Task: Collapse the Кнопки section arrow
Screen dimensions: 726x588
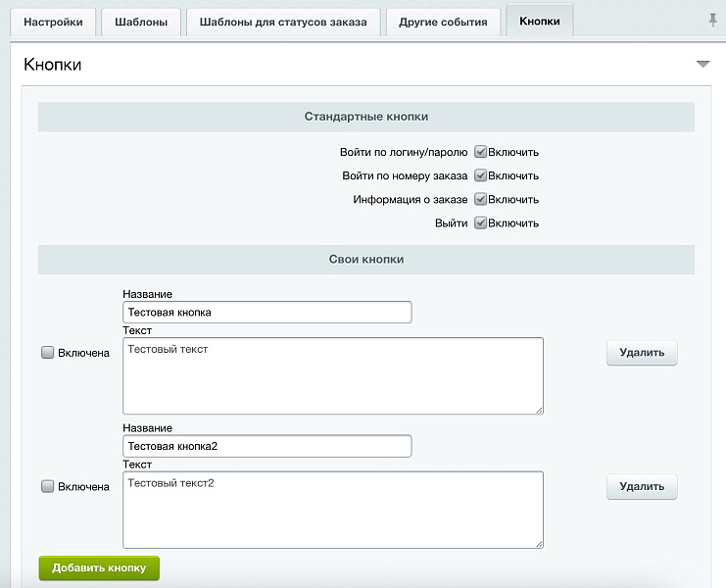Action: (x=702, y=65)
